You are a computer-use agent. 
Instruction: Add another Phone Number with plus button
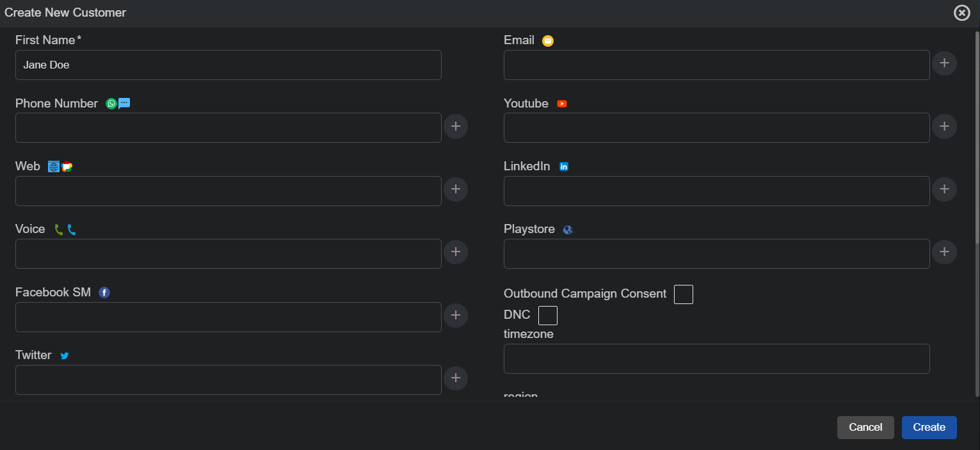click(456, 127)
